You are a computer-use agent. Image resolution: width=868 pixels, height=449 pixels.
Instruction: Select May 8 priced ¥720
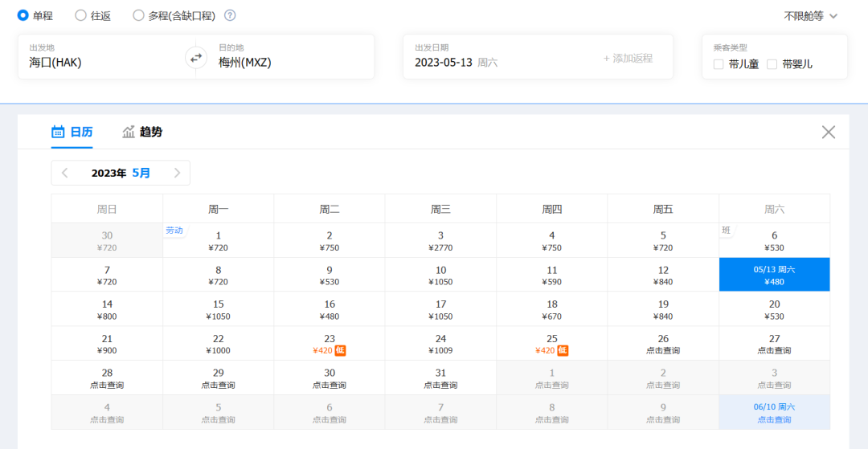click(x=218, y=275)
